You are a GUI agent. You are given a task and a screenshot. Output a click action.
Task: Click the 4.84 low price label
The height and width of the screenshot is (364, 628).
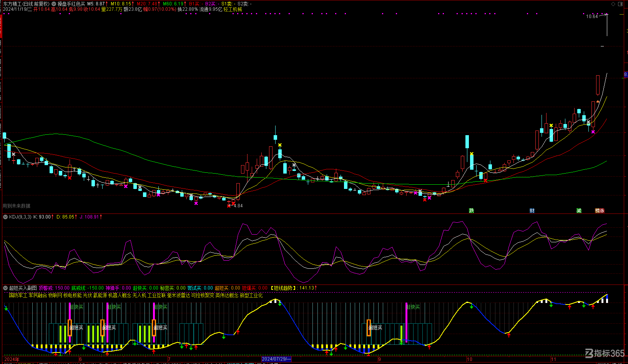238,206
